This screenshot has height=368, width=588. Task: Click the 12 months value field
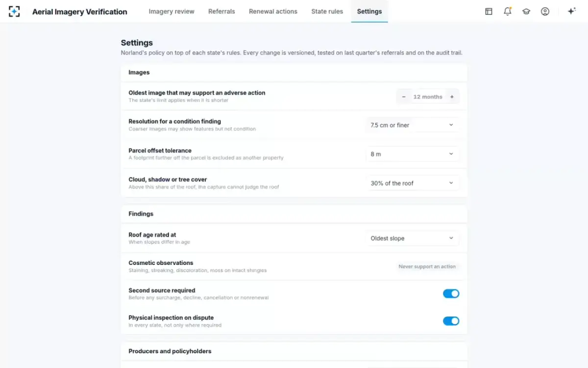pyautogui.click(x=428, y=97)
